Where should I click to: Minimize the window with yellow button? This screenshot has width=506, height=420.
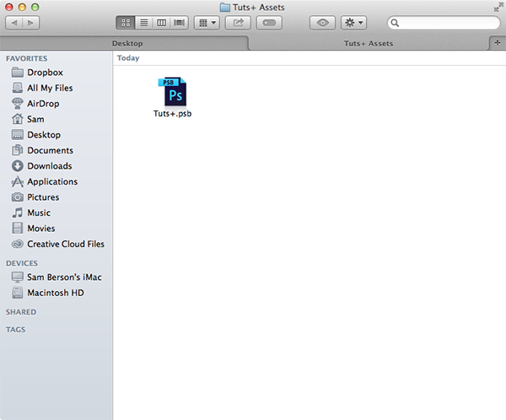coord(22,7)
